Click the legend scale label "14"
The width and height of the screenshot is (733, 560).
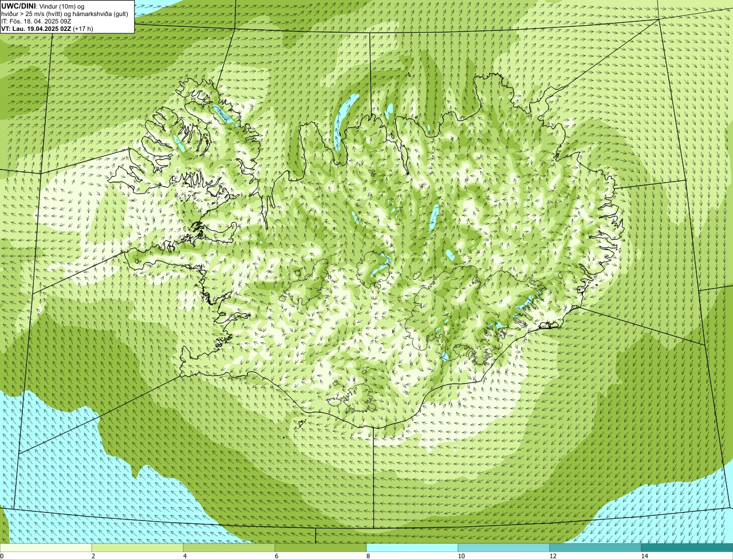pos(644,556)
